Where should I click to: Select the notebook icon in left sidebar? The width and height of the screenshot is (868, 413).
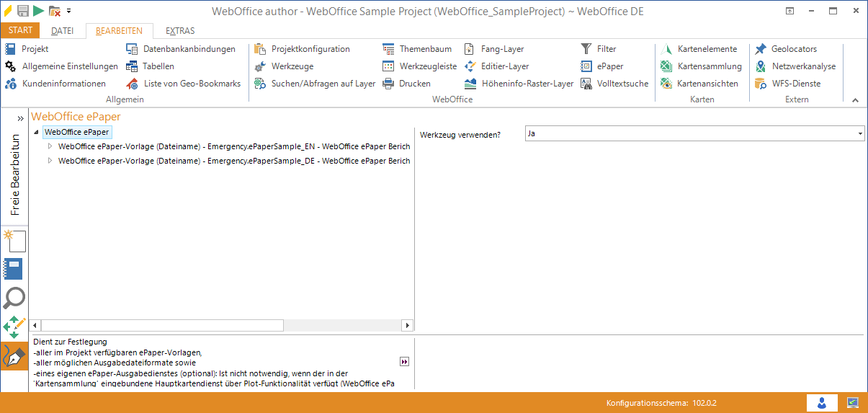[x=14, y=269]
